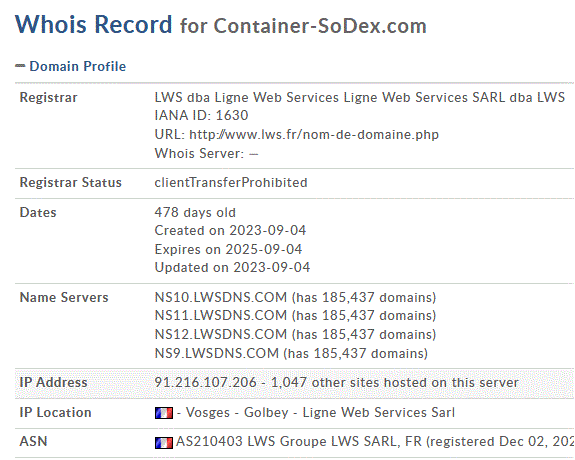Viewport: 575px width, 460px height.
Task: Click the 478 days old text
Action: 195,213
